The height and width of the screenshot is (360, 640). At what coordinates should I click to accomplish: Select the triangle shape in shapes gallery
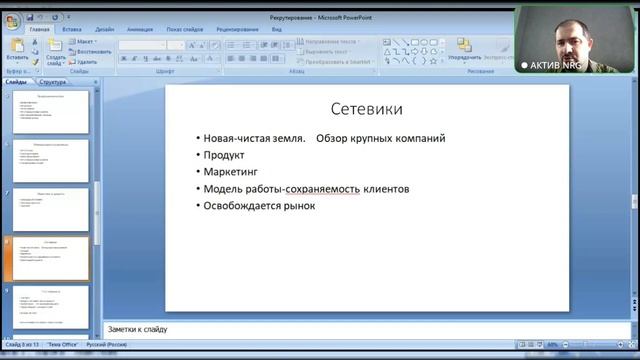[387, 52]
